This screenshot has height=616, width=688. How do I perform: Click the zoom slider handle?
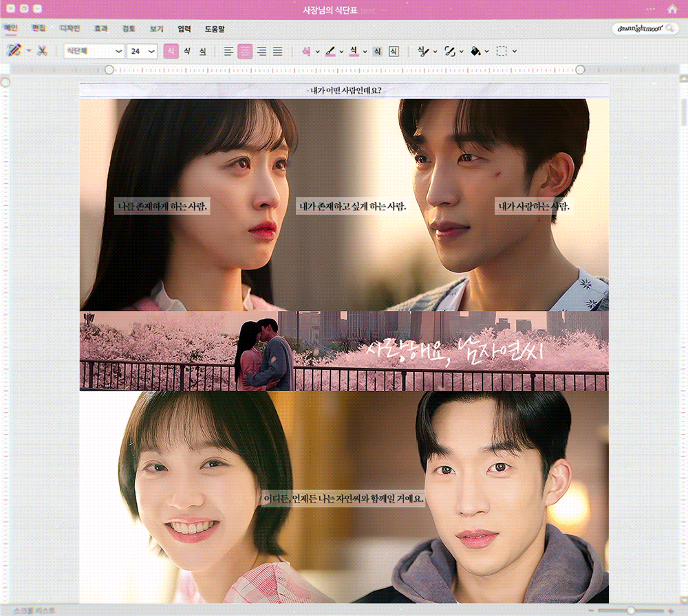click(631, 610)
